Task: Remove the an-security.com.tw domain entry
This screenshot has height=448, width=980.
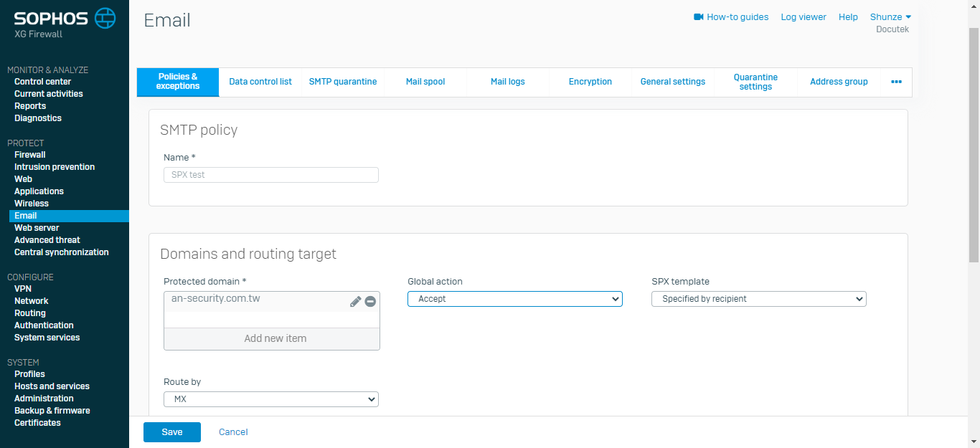Action: [x=370, y=302]
